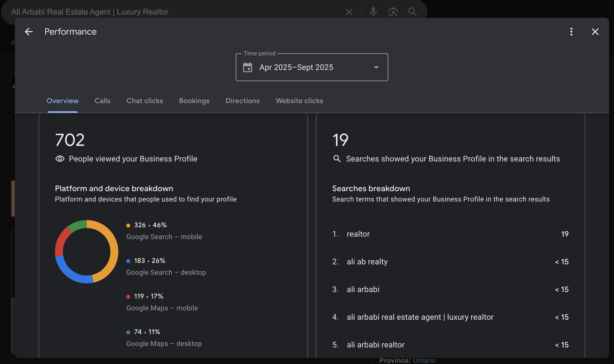Open image search camera icon
614x364 pixels.
pos(393,12)
